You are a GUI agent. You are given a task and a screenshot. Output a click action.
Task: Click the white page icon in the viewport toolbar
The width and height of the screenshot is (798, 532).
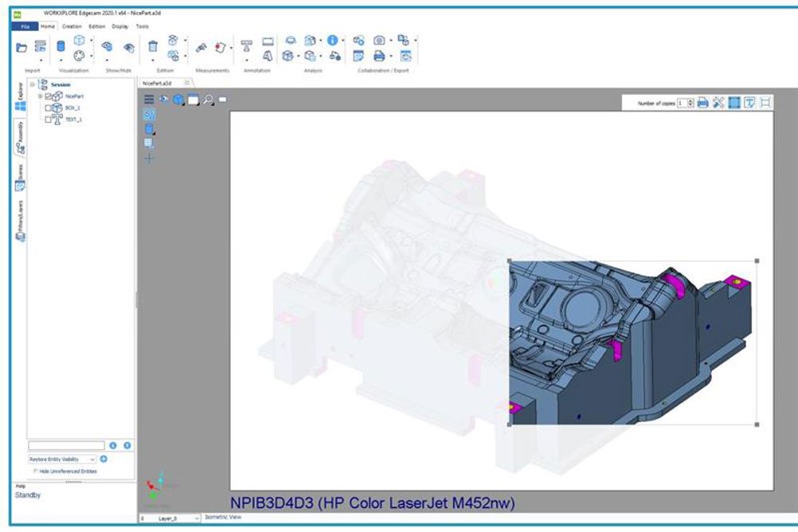pyautogui.click(x=193, y=100)
